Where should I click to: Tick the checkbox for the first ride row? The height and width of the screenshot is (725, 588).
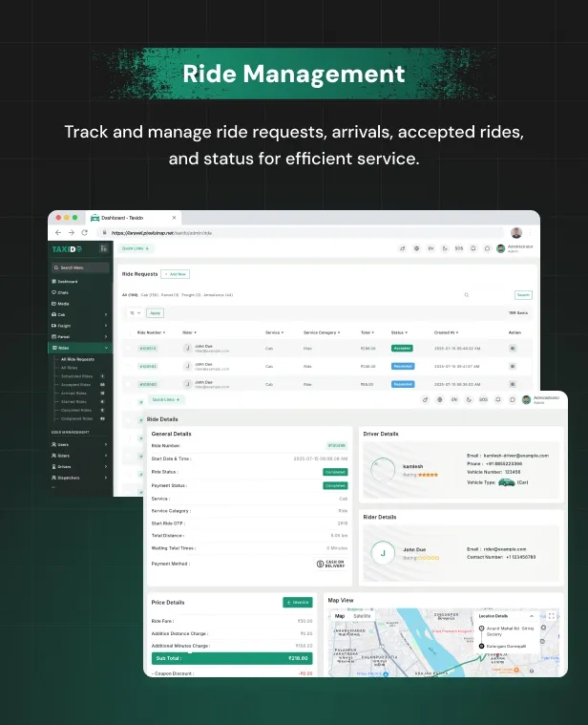tap(129, 349)
